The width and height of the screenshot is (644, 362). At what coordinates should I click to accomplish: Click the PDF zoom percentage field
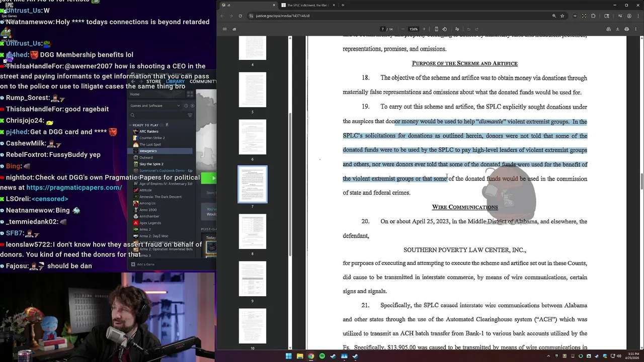point(413,29)
